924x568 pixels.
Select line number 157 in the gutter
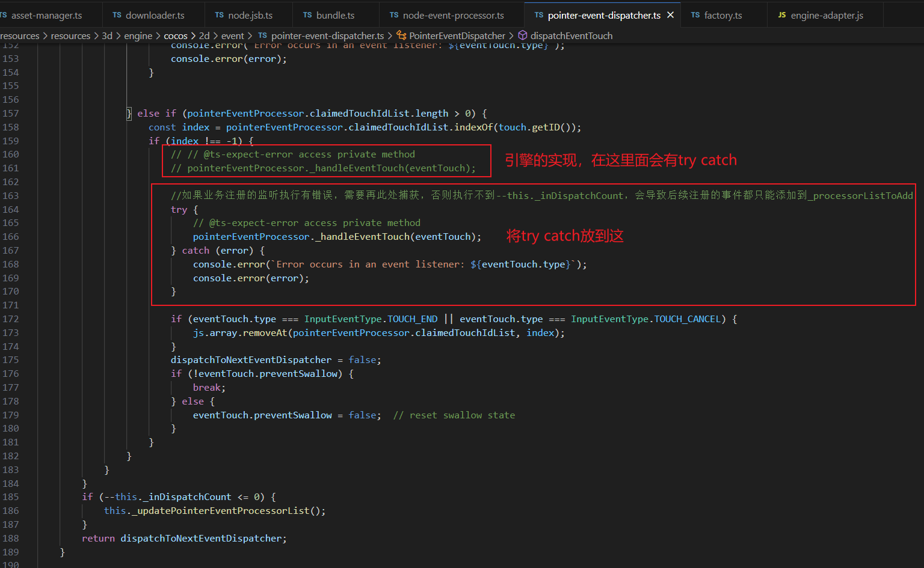click(x=11, y=114)
